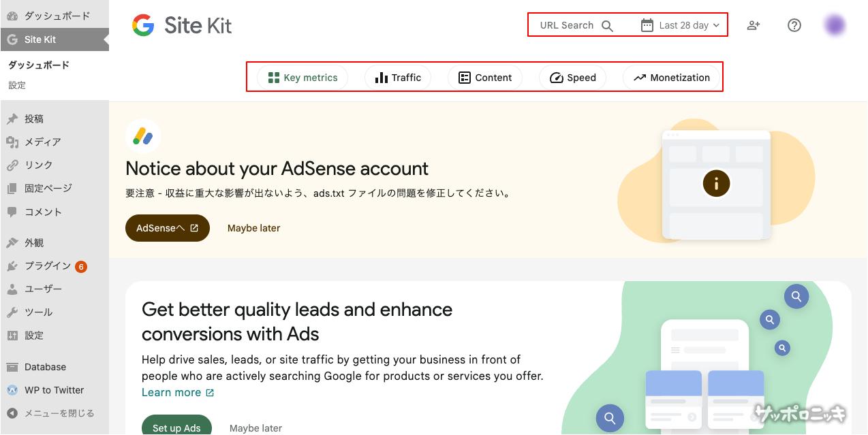This screenshot has height=435, width=868.
Task: Select the Monetization tab
Action: [671, 78]
